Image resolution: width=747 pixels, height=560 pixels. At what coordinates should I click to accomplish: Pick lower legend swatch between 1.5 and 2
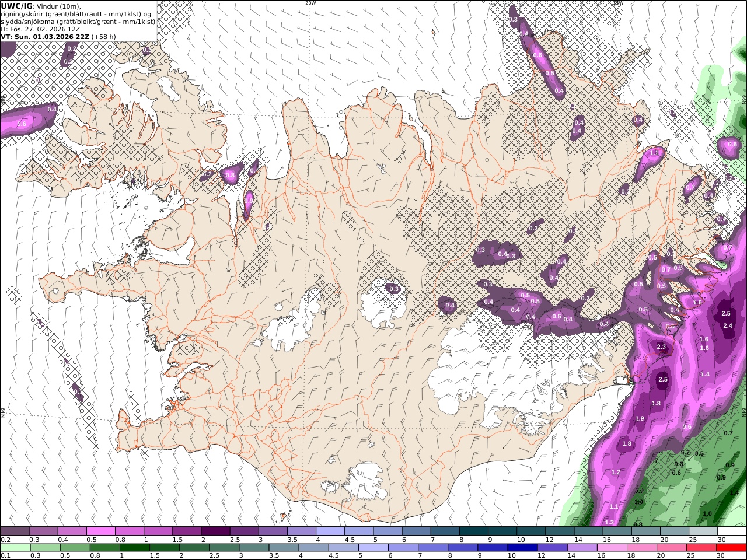tap(164, 548)
